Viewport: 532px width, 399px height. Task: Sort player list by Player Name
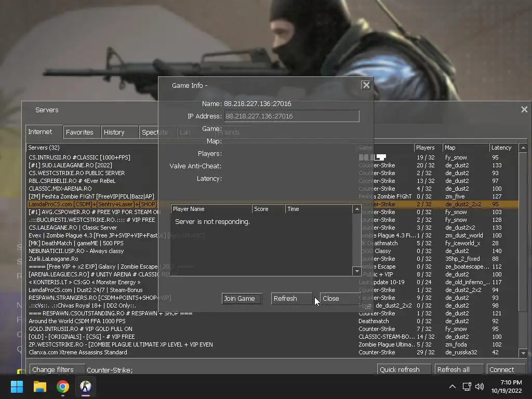click(x=211, y=209)
